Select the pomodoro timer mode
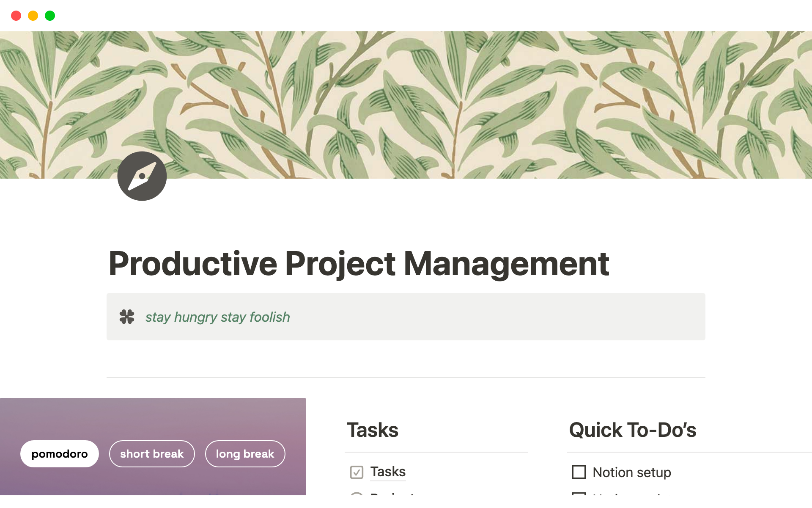This screenshot has width=812, height=508. click(60, 454)
